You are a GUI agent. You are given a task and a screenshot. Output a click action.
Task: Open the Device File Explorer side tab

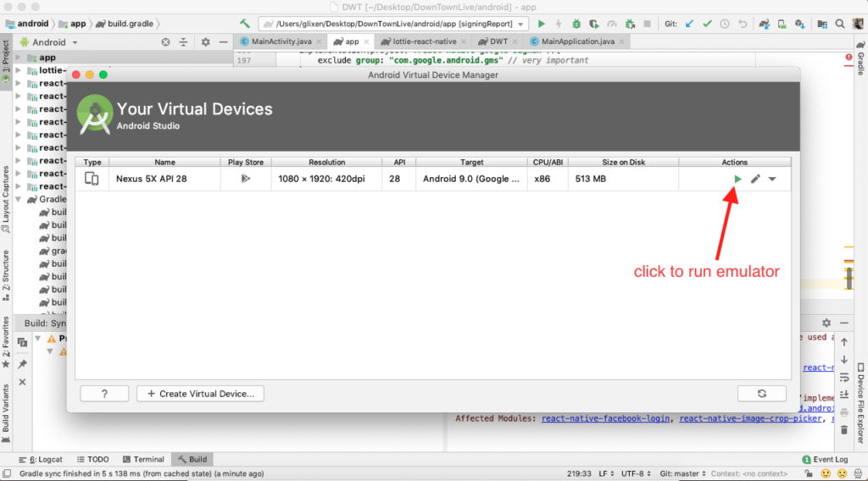coord(861,404)
